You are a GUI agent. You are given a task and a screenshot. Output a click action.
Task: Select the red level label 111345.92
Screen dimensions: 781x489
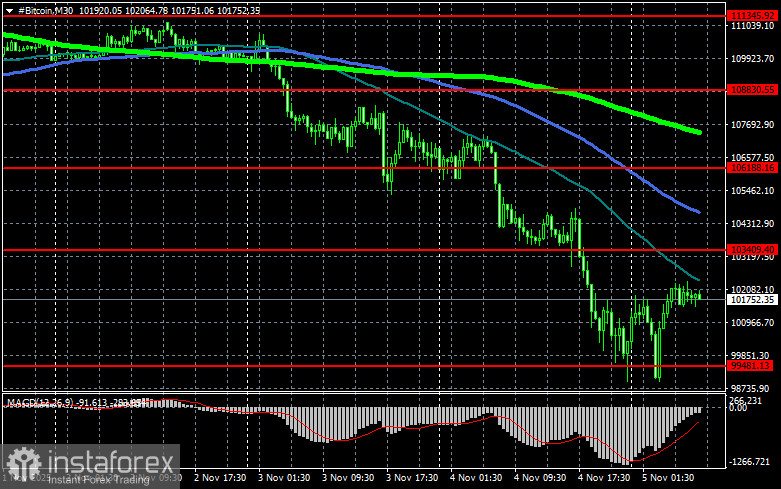click(752, 16)
